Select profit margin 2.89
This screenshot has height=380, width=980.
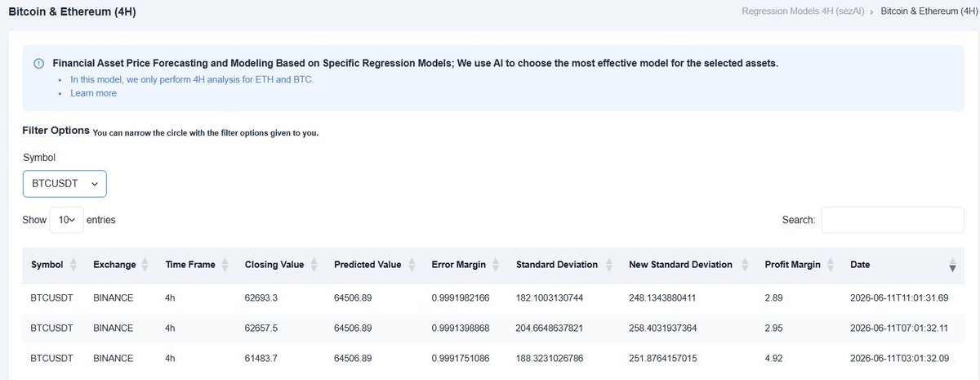774,298
